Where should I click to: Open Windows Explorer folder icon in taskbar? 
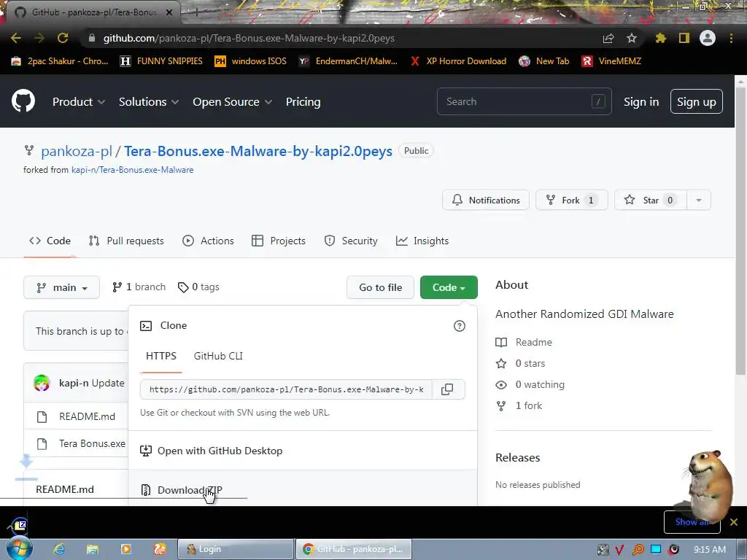point(93,549)
